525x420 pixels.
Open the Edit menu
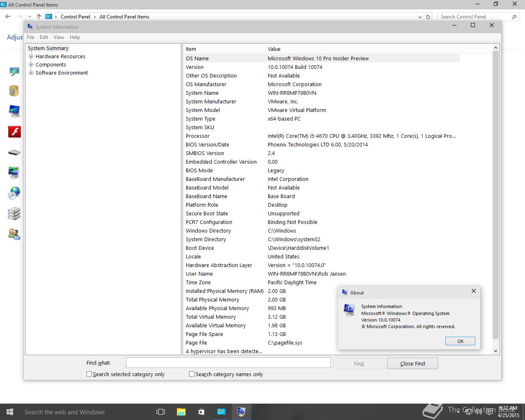point(44,37)
